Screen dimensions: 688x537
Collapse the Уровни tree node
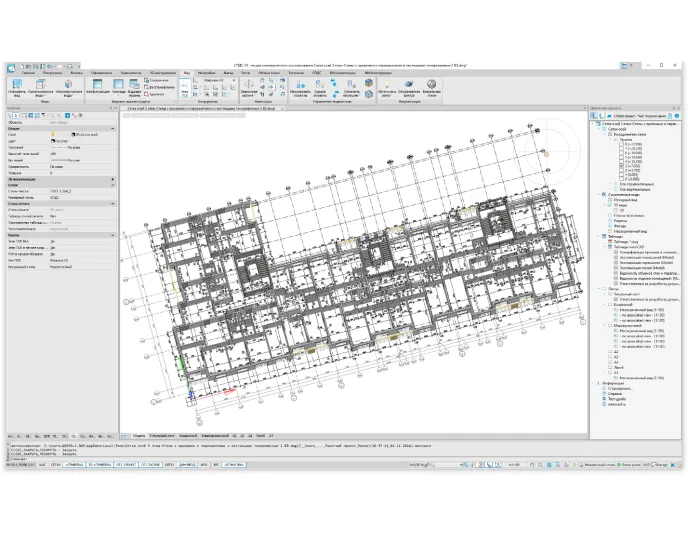click(611, 141)
